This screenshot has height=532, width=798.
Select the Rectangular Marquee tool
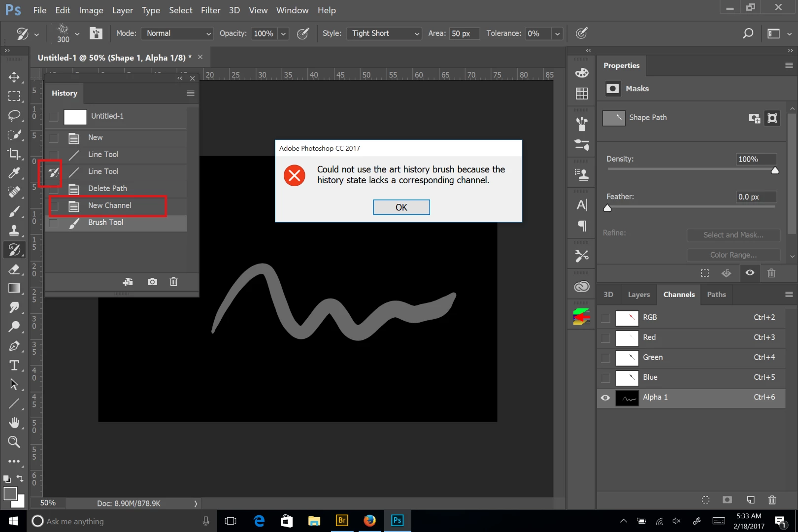click(14, 97)
